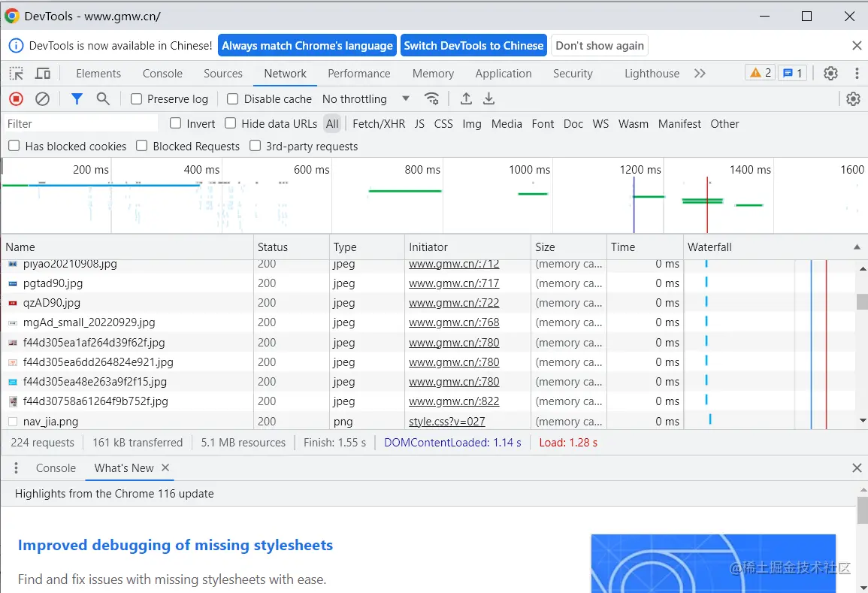Open the drawer three-dot menu beside Console
Image resolution: width=868 pixels, height=593 pixels.
(x=16, y=467)
